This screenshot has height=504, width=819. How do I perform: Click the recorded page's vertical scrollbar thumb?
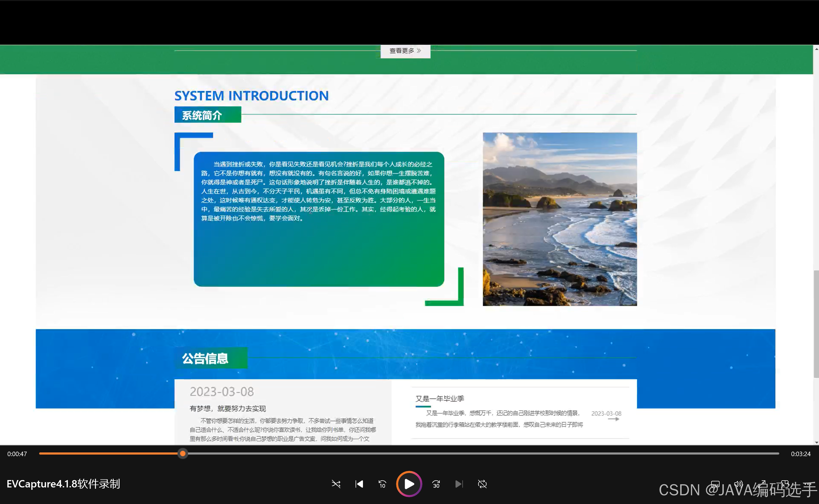pyautogui.click(x=816, y=324)
